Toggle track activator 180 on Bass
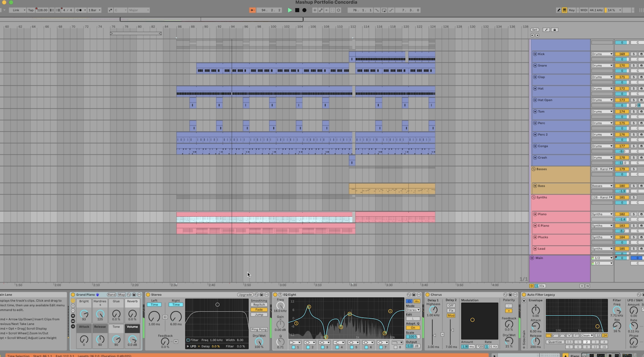The image size is (644, 357). coord(622,186)
